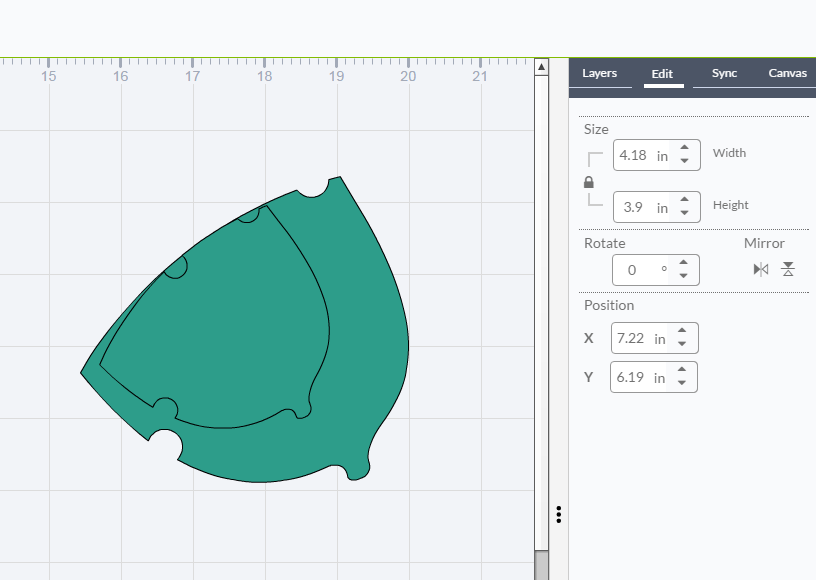This screenshot has height=580, width=816.
Task: Click the Rotate degrees input field
Action: [637, 269]
